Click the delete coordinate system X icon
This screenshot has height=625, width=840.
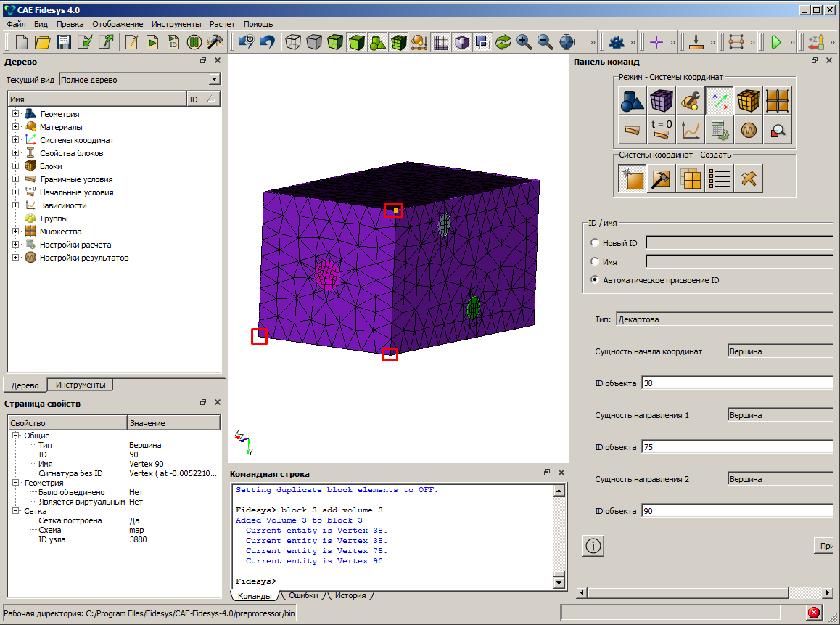(x=749, y=178)
